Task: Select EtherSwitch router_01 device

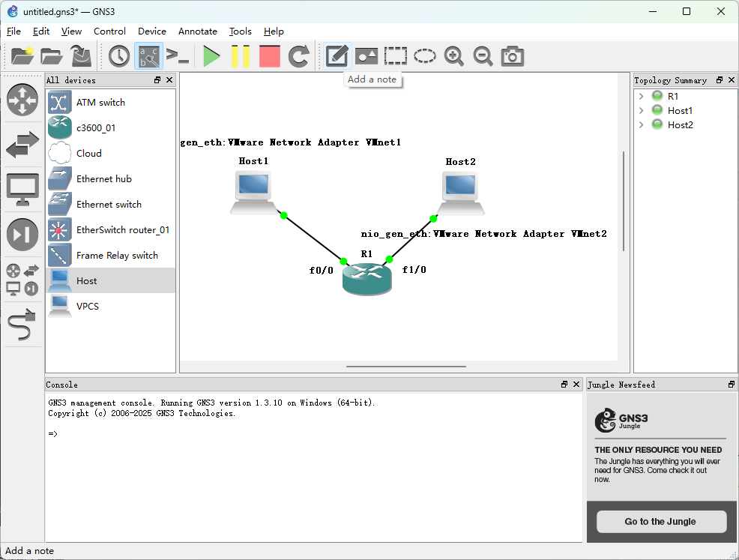Action: pyautogui.click(x=110, y=229)
